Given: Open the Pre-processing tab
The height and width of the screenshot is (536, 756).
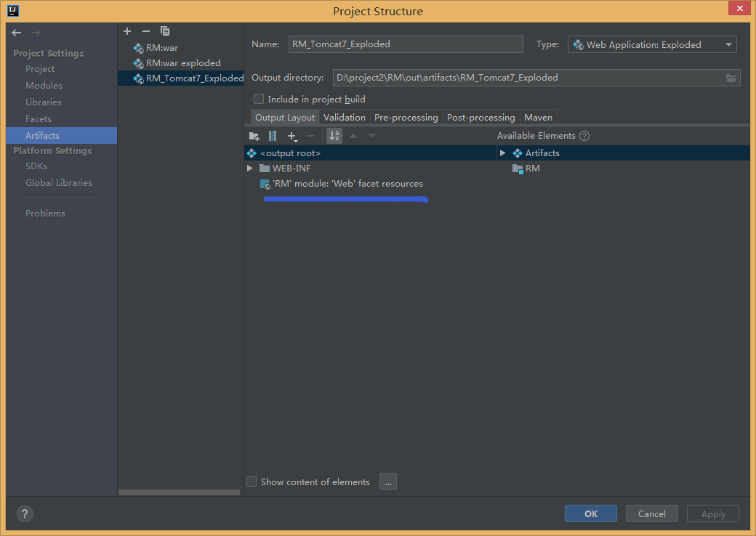Looking at the screenshot, I should tap(406, 118).
